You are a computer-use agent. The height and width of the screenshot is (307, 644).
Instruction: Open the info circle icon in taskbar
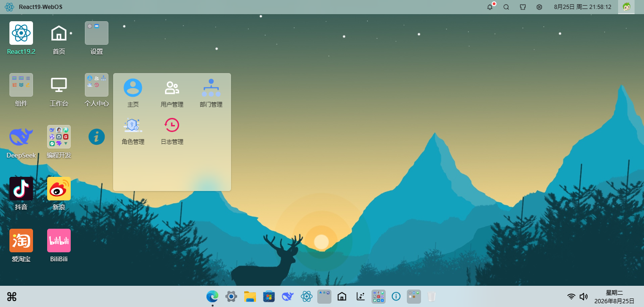point(396,296)
